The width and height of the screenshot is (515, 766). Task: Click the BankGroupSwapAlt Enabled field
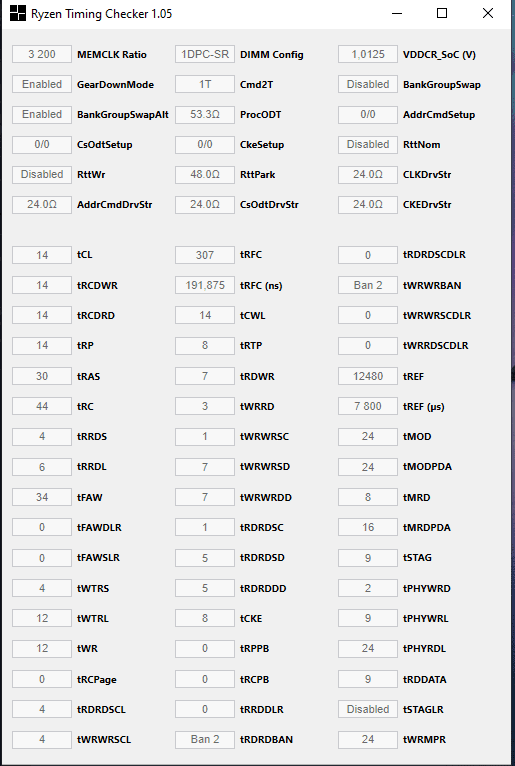(x=42, y=114)
